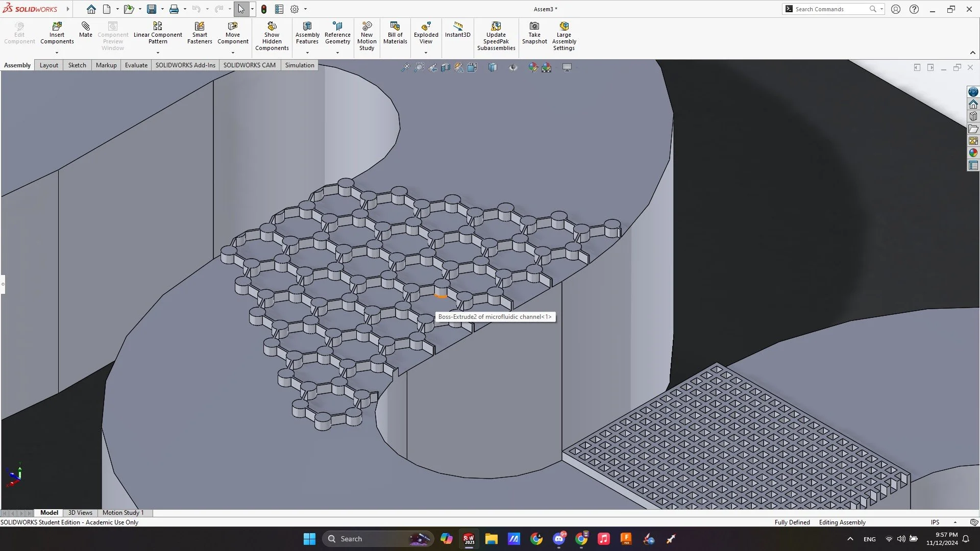Toggle Hide/Show Items eye icon
The image size is (980, 551).
(512, 67)
